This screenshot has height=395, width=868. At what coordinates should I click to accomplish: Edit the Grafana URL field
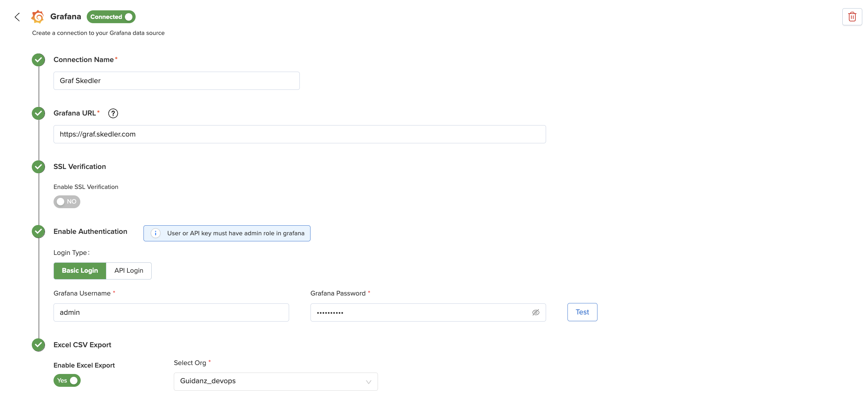coord(300,134)
